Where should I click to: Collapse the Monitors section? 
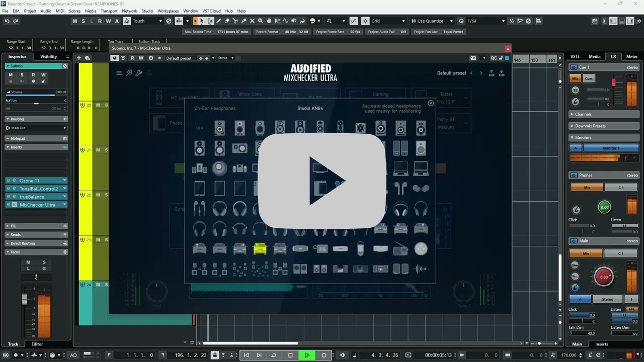[x=604, y=137]
